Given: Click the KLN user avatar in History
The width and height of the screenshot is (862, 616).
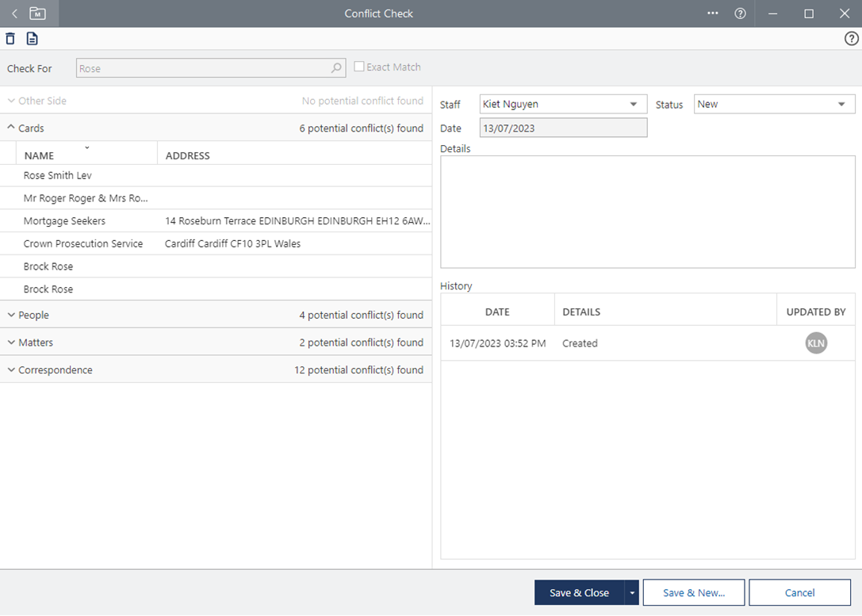Looking at the screenshot, I should (816, 343).
